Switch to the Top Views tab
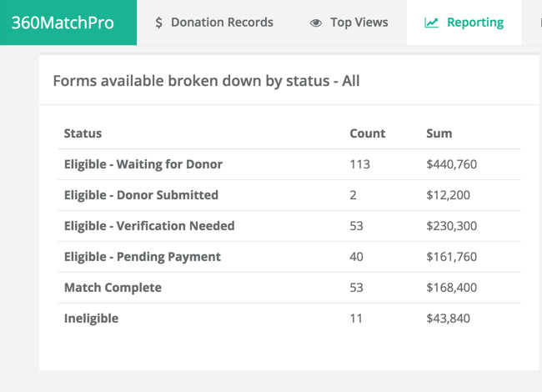The height and width of the screenshot is (392, 542). pos(349,23)
